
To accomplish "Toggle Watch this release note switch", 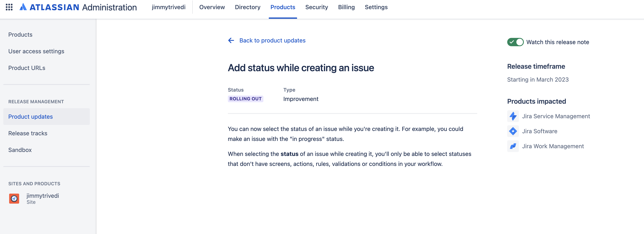I will click(x=515, y=42).
